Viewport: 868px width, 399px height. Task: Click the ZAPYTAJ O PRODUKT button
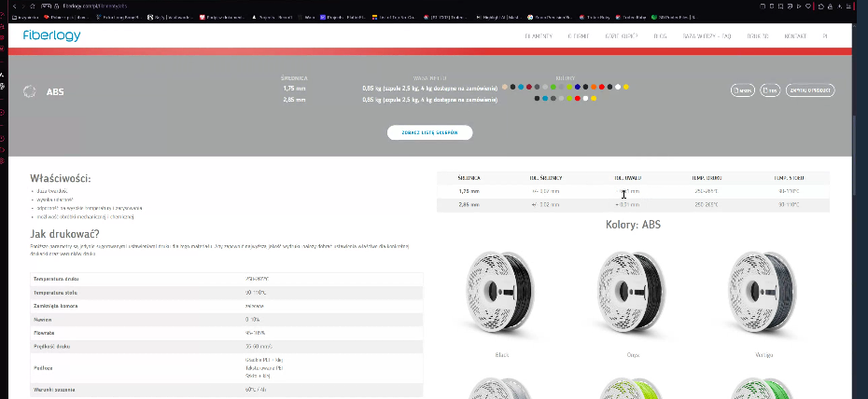tap(810, 90)
